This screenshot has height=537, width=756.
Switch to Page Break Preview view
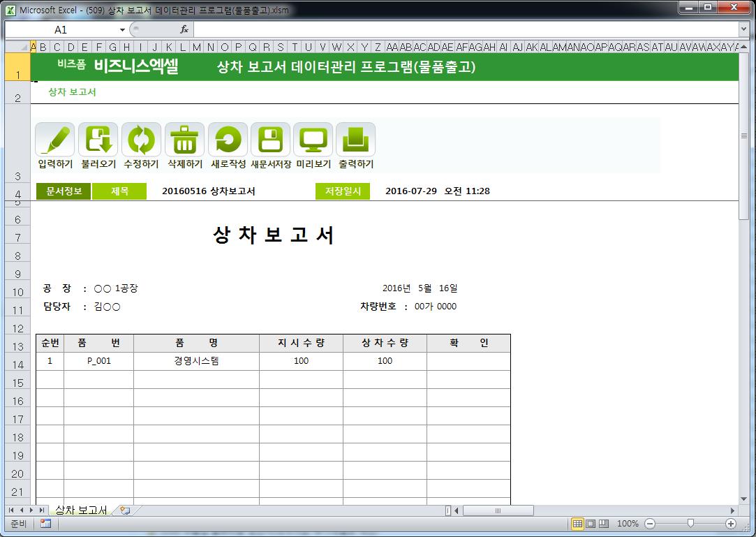point(604,524)
